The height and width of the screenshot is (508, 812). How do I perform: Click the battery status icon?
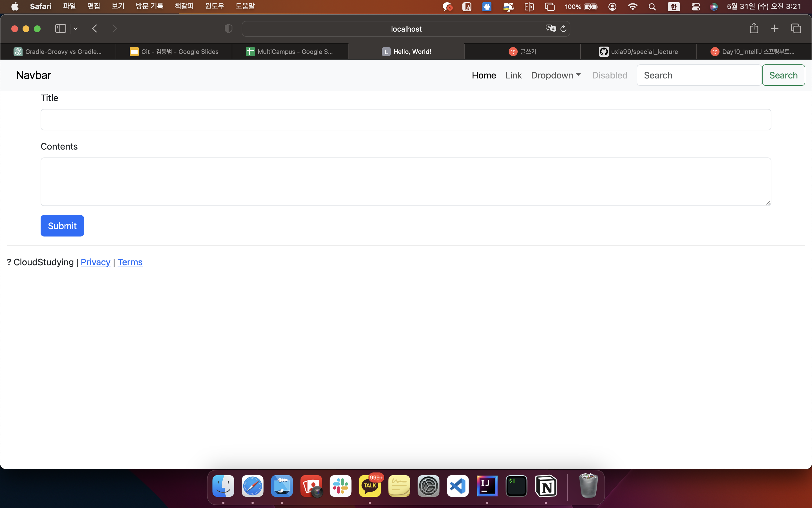591,7
